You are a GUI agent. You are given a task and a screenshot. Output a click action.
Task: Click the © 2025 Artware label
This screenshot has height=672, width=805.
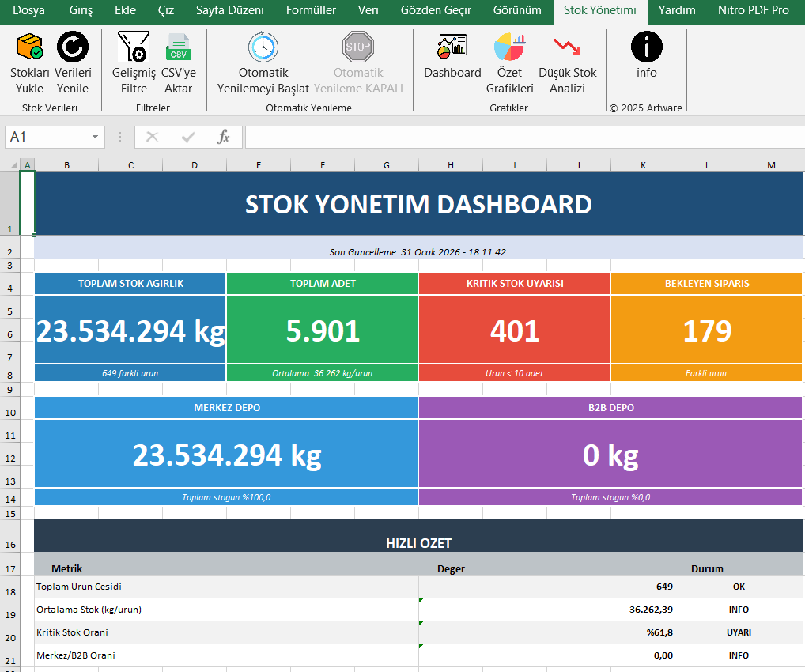646,108
